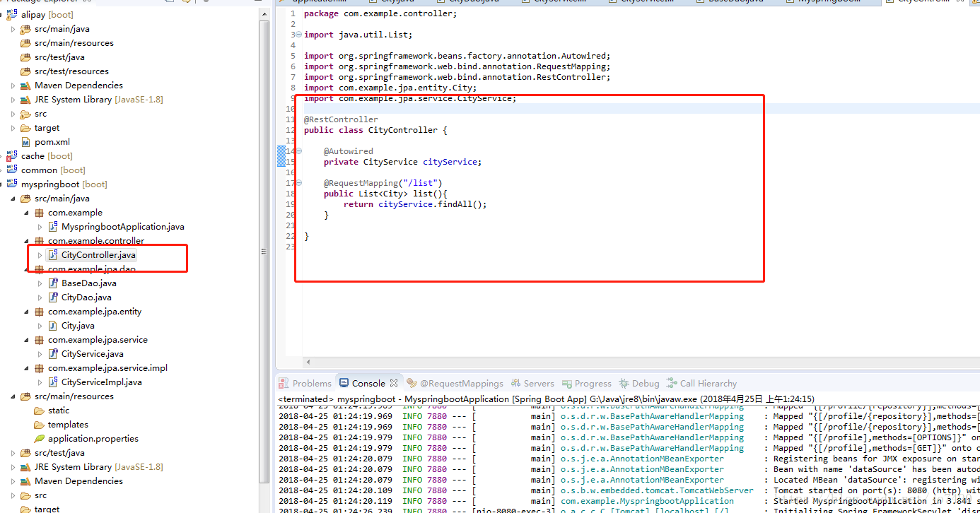Collapse myspringboot src/main/resources folder

coord(13,396)
